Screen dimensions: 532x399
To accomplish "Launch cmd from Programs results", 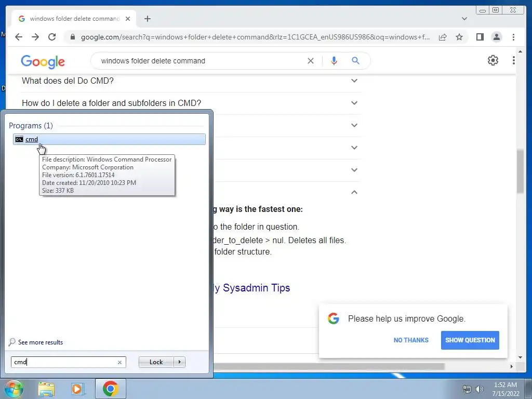I will point(109,139).
